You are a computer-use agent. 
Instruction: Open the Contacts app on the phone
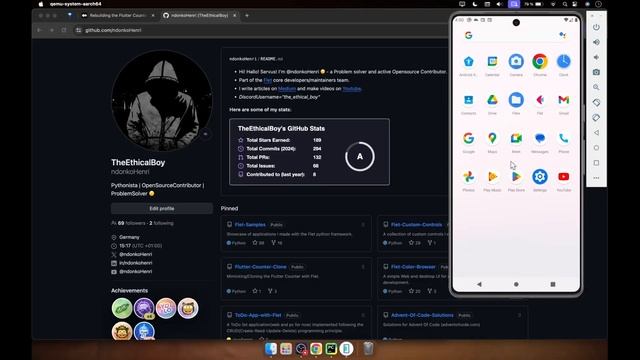pos(469,100)
